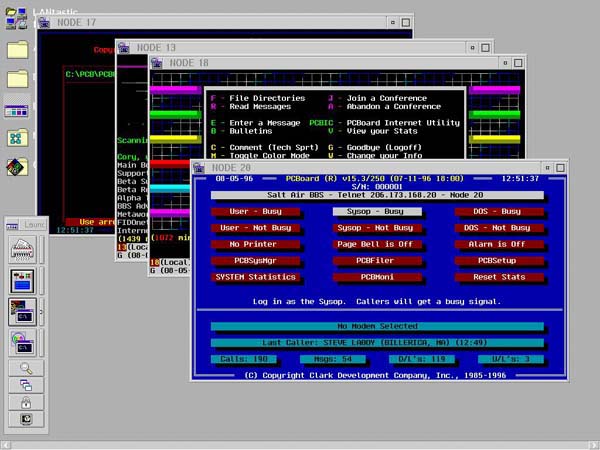Select 'Join a Conference' in Node 18
This screenshot has width=600, height=450.
pyautogui.click(x=386, y=98)
